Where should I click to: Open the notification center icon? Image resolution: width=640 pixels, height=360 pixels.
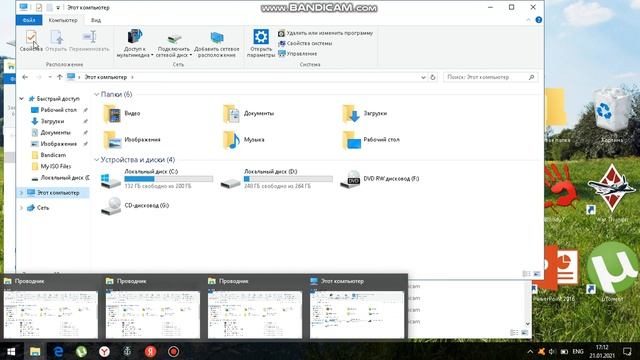coord(627,351)
